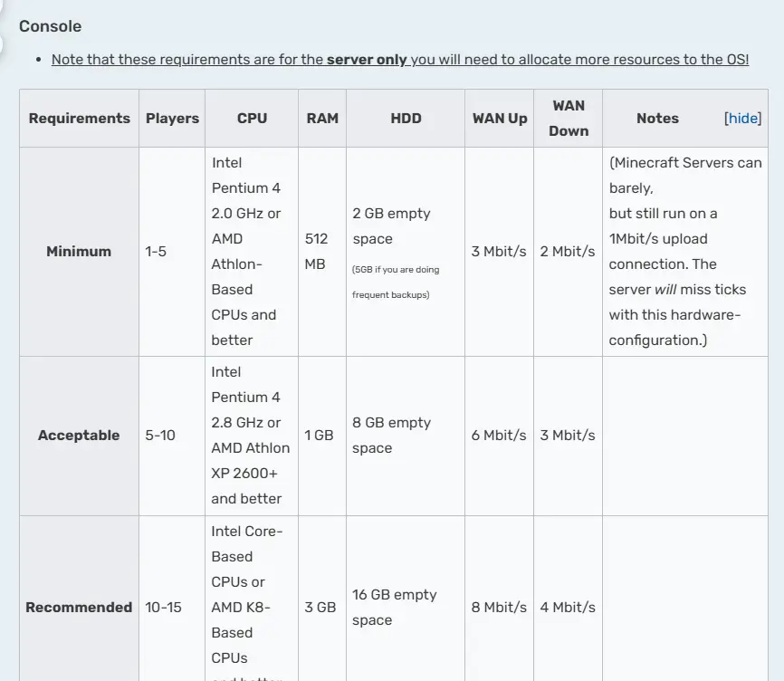The image size is (784, 681).
Task: Collapse the requirements table using hide toggle
Action: [742, 118]
